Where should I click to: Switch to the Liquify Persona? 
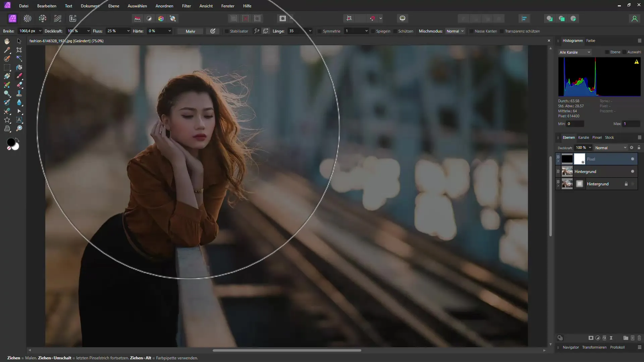tap(28, 18)
